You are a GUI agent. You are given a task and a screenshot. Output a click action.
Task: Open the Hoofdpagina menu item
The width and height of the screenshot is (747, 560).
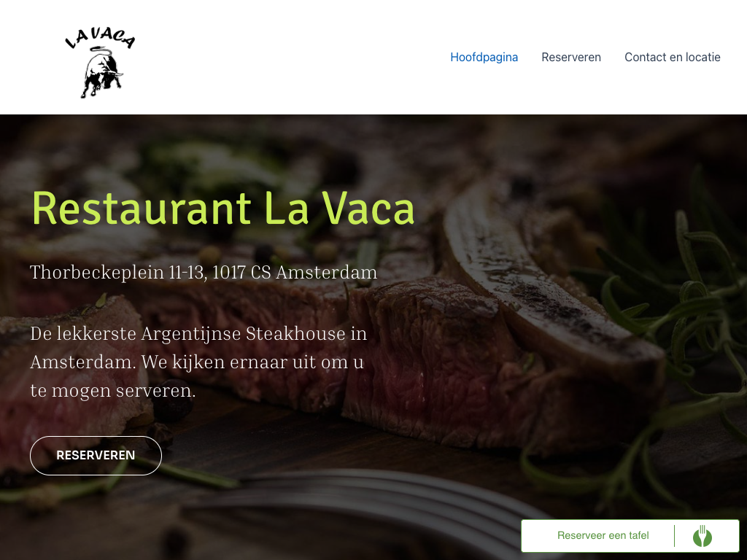coord(484,57)
